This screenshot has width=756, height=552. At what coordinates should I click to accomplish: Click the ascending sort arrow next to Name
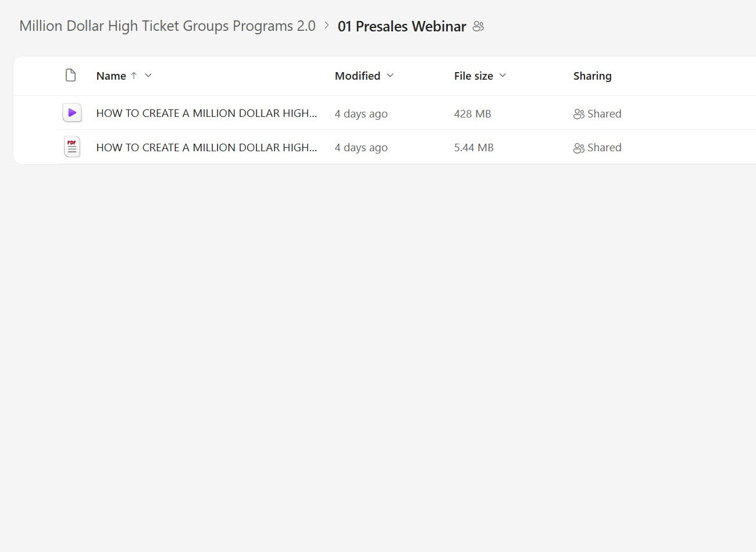coord(134,76)
